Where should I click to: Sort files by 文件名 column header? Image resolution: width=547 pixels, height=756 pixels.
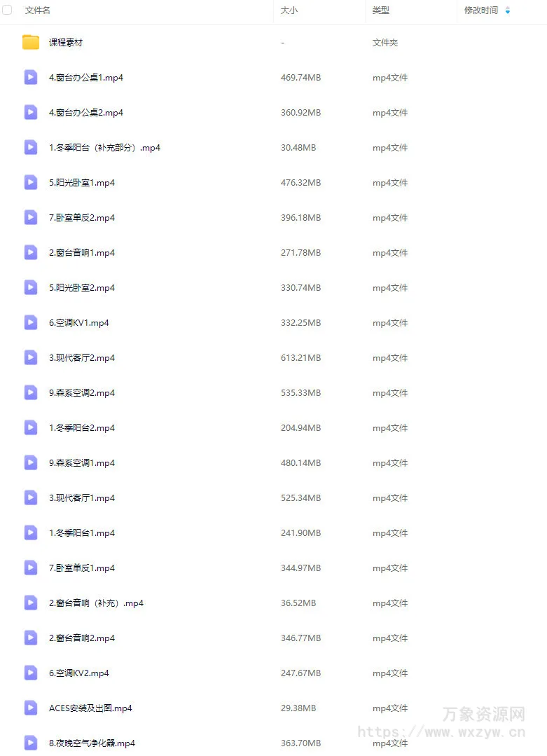click(x=38, y=10)
